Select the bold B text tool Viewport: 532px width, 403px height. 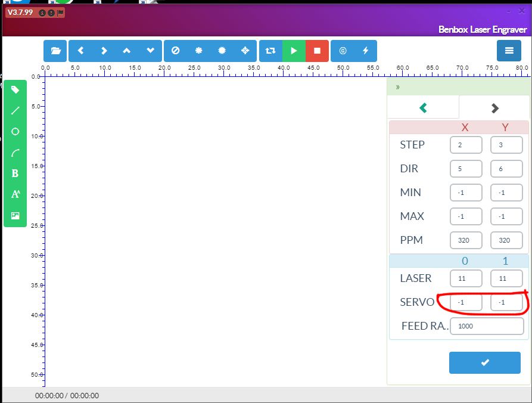15,173
